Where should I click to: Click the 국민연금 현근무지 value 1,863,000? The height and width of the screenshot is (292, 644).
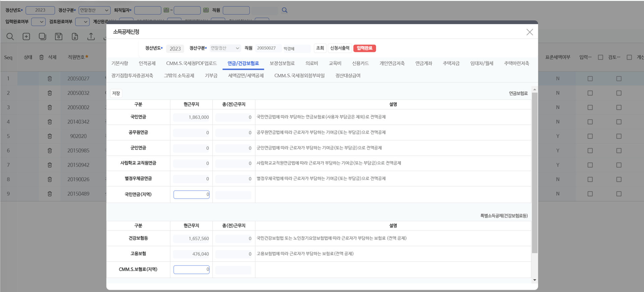pyautogui.click(x=191, y=117)
